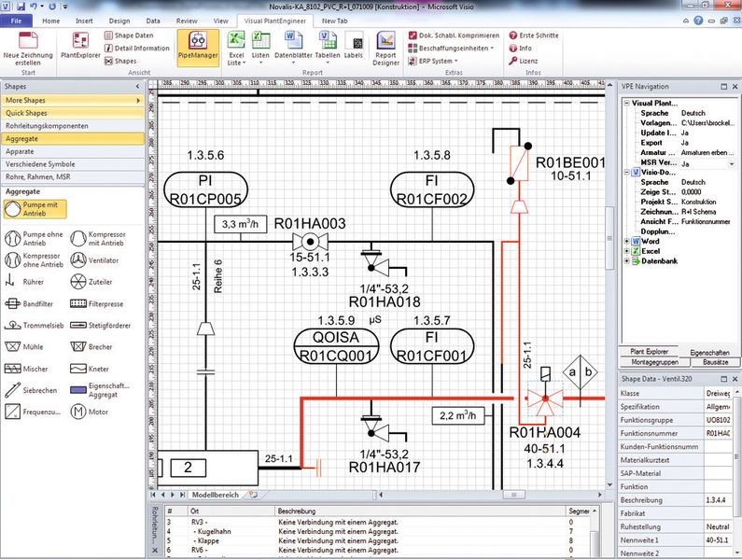
Task: Select Pumpe ohne Antrieb shape
Action: pos(34,239)
